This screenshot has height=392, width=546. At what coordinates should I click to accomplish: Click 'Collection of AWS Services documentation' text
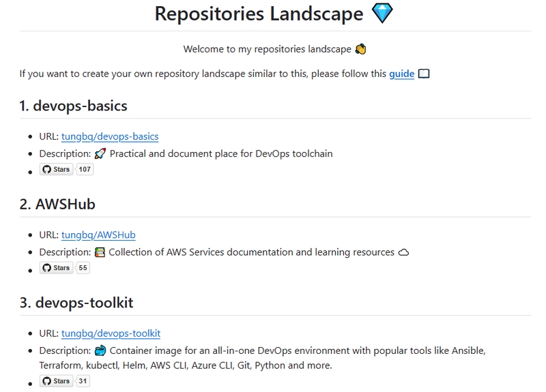201,252
